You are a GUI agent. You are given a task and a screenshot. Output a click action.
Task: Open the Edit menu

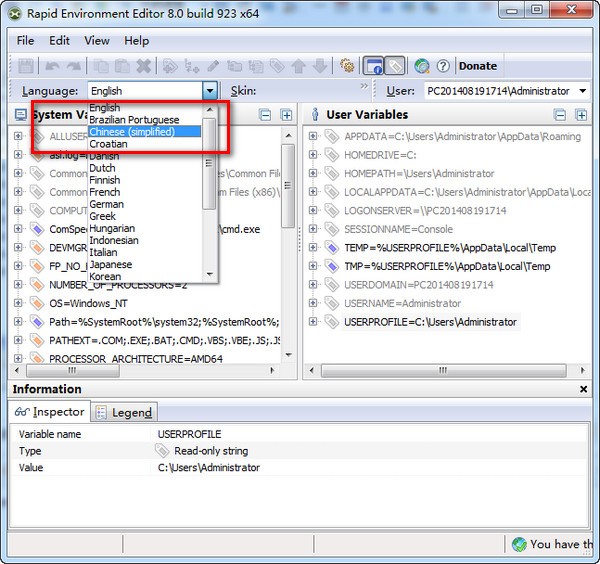coord(59,41)
